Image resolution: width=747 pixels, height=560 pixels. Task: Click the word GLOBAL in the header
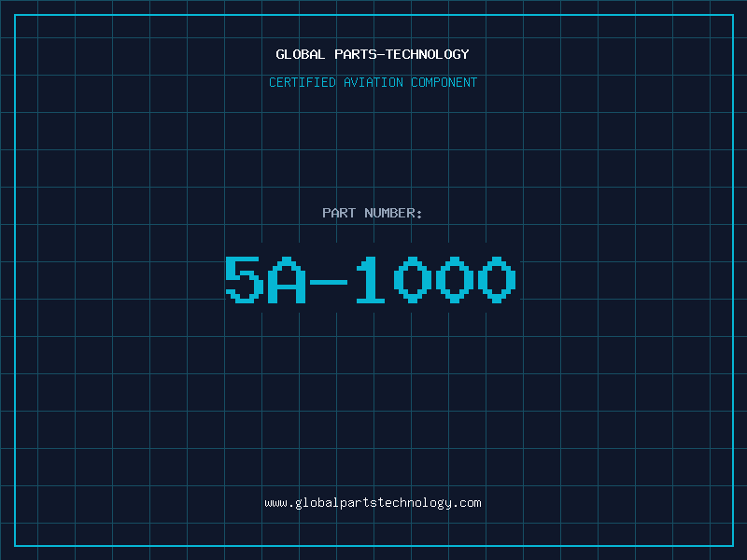[300, 54]
